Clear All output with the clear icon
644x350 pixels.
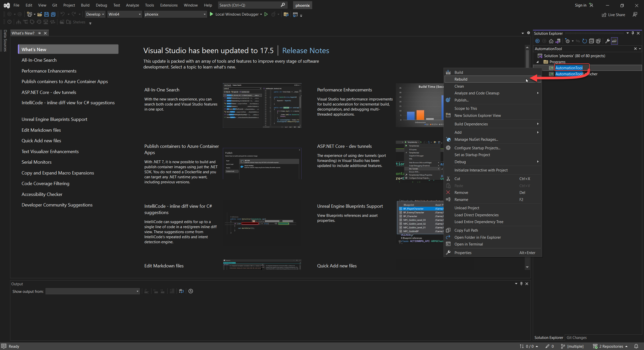(172, 291)
